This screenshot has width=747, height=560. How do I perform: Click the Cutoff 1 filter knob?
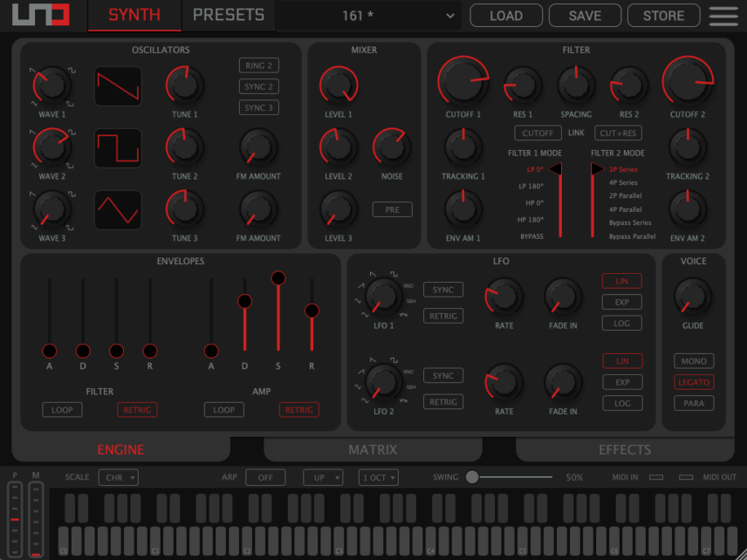point(463,82)
